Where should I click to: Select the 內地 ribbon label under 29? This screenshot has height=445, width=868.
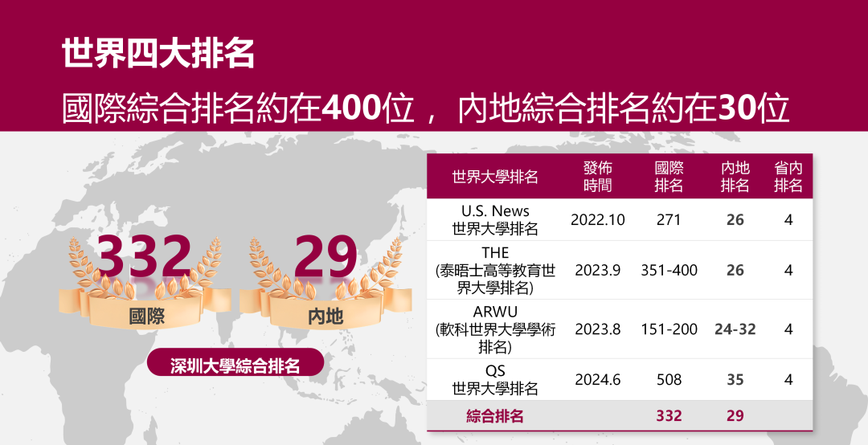(325, 316)
